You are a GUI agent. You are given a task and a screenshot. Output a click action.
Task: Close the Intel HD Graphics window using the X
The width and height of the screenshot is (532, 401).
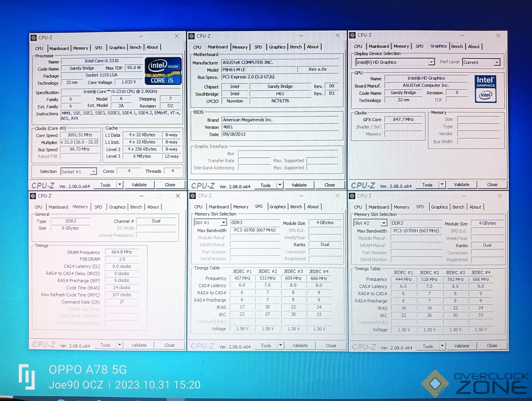coord(498,35)
